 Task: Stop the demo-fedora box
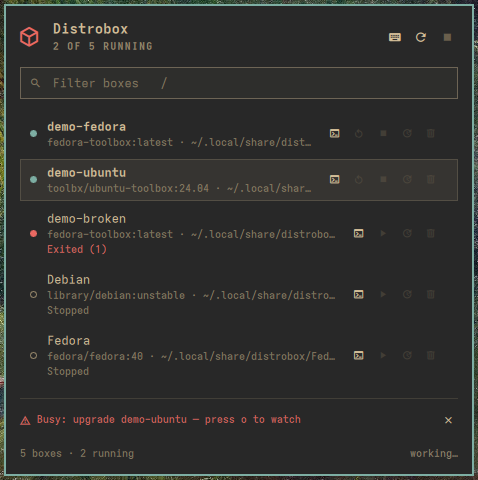click(x=383, y=133)
